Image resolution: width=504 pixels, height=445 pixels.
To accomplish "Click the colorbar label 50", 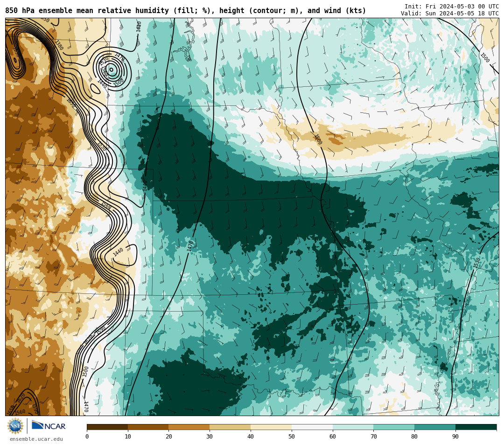I will tap(292, 436).
